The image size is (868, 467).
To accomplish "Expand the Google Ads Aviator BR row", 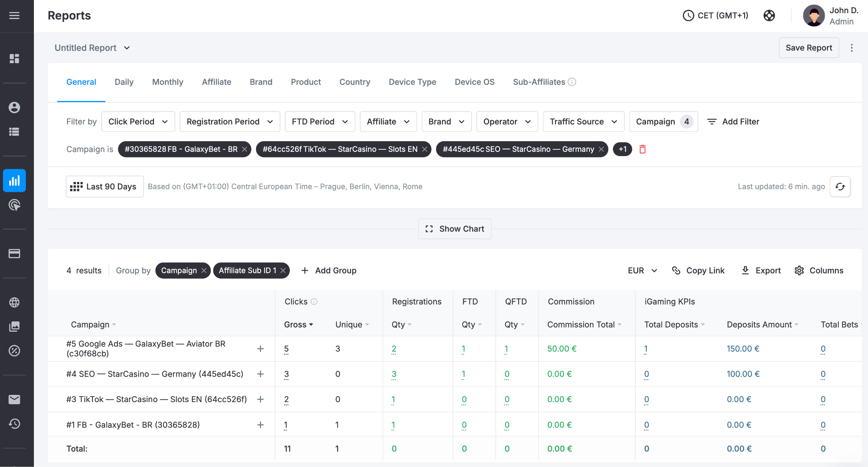I will point(261,349).
